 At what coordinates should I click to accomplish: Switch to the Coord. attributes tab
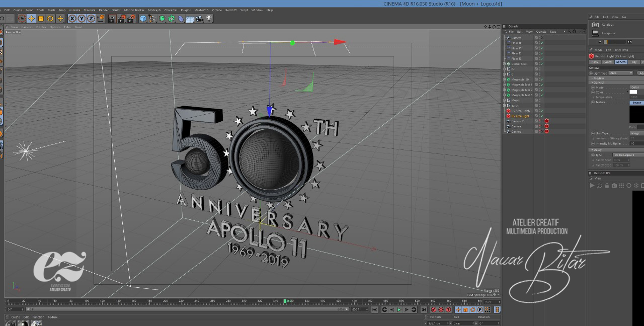click(x=608, y=62)
